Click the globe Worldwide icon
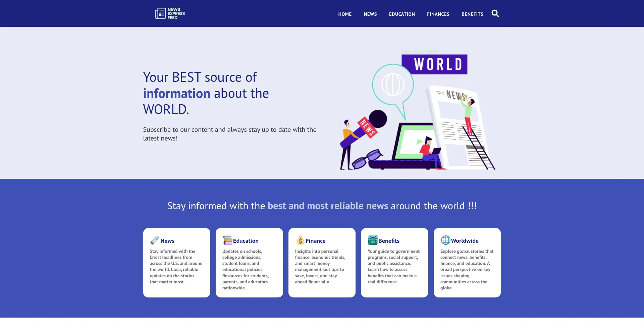The image size is (644, 333). [445, 240]
